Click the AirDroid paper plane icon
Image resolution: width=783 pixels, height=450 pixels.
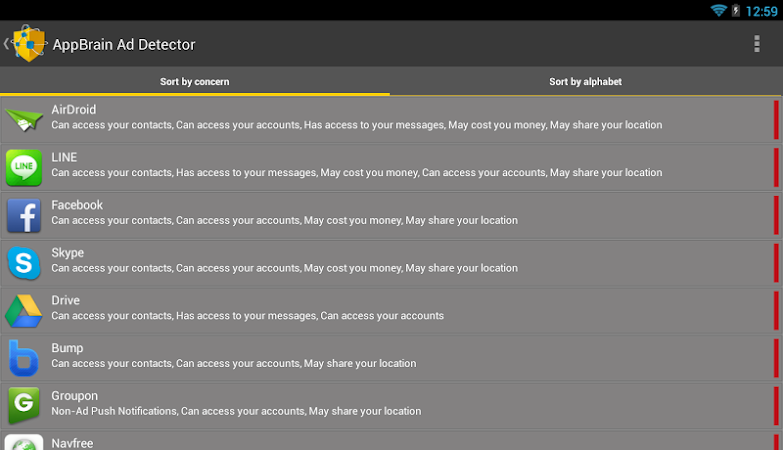click(x=24, y=119)
